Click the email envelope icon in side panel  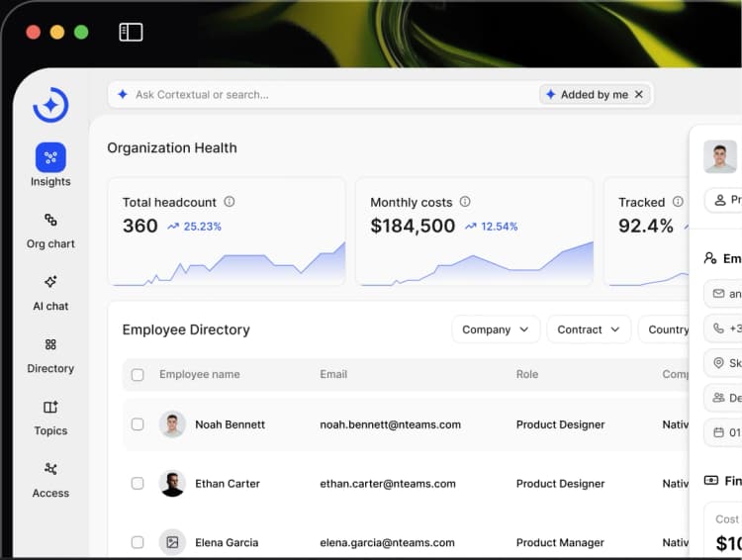pyautogui.click(x=718, y=294)
